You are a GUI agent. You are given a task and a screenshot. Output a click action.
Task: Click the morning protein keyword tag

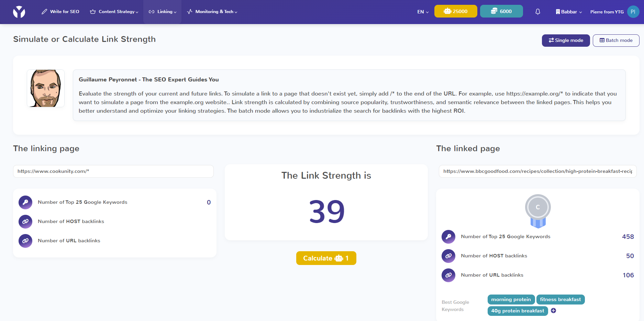tap(511, 299)
